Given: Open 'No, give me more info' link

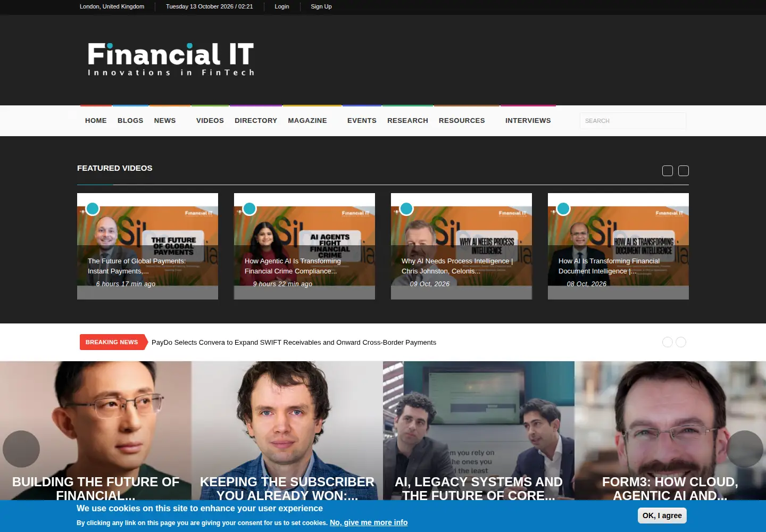Looking at the screenshot, I should (x=369, y=522).
